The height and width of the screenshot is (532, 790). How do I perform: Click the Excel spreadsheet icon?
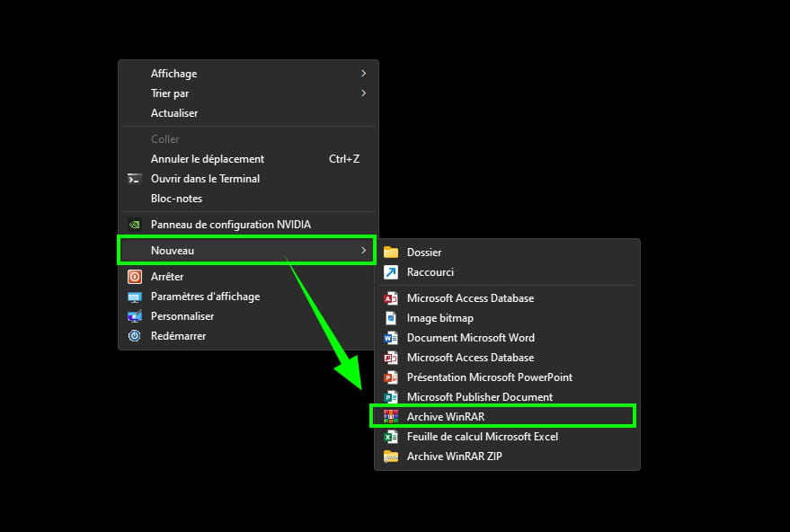[391, 437]
